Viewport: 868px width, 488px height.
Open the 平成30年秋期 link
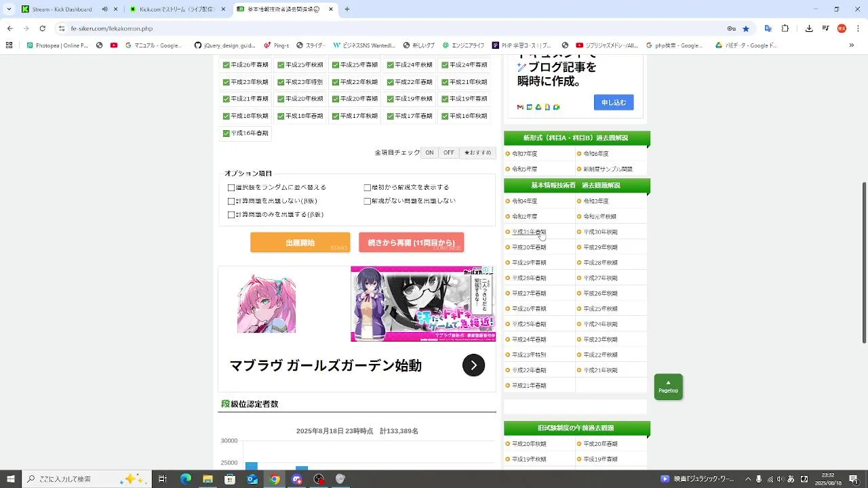[600, 232]
